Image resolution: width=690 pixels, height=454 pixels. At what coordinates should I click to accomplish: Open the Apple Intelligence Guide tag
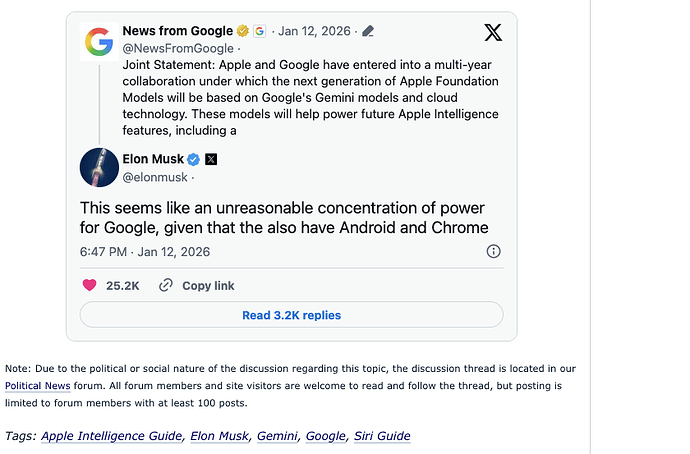point(112,436)
